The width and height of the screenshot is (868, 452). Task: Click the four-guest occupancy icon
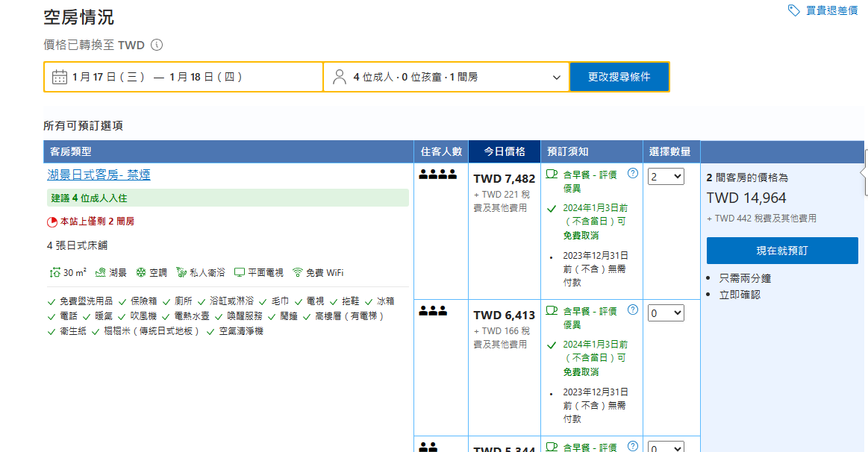pos(438,175)
